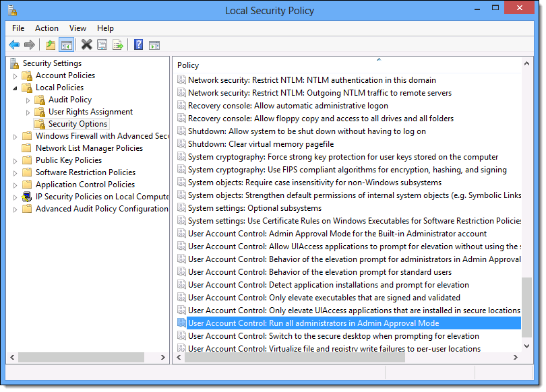This screenshot has width=546, height=392.
Task: Expand the Account Policies node
Action: tap(15, 75)
